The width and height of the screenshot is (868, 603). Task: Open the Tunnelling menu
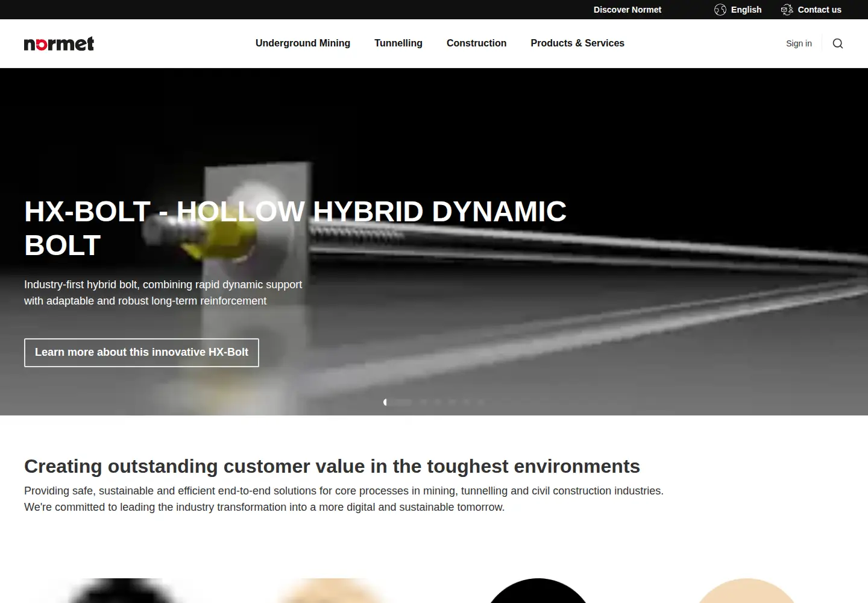coord(398,43)
